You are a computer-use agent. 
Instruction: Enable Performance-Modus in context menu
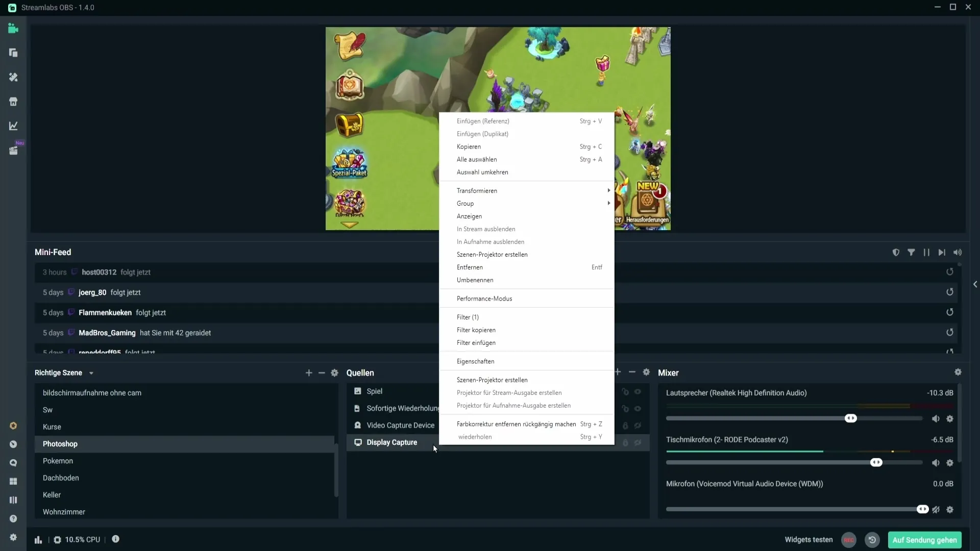(527, 298)
